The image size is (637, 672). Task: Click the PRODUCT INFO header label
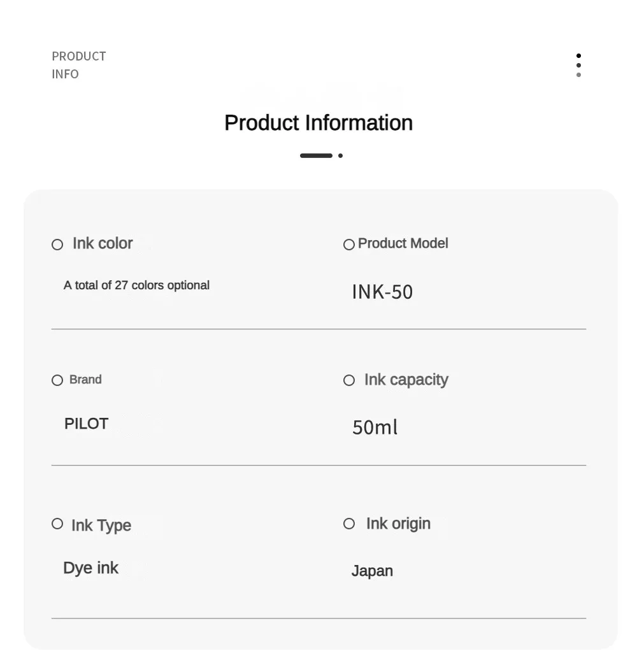coord(78,65)
